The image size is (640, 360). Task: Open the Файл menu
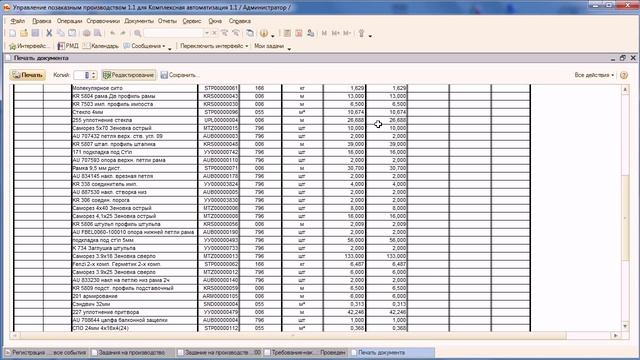(18, 21)
